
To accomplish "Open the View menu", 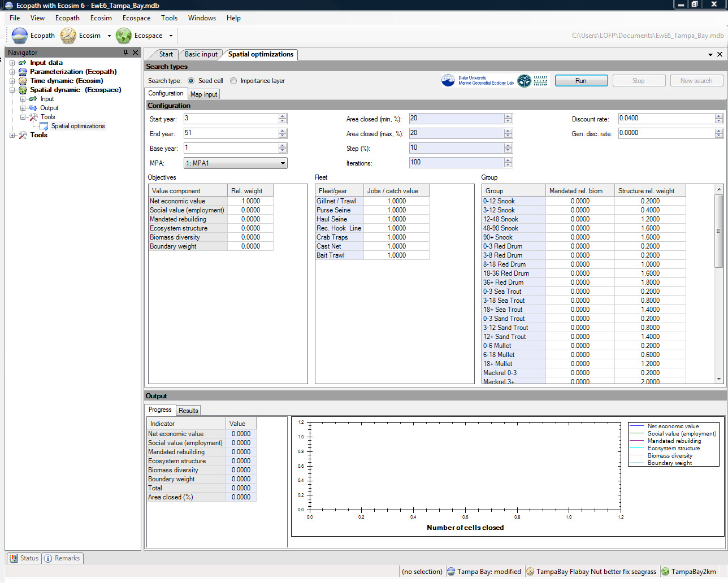I will 37,18.
